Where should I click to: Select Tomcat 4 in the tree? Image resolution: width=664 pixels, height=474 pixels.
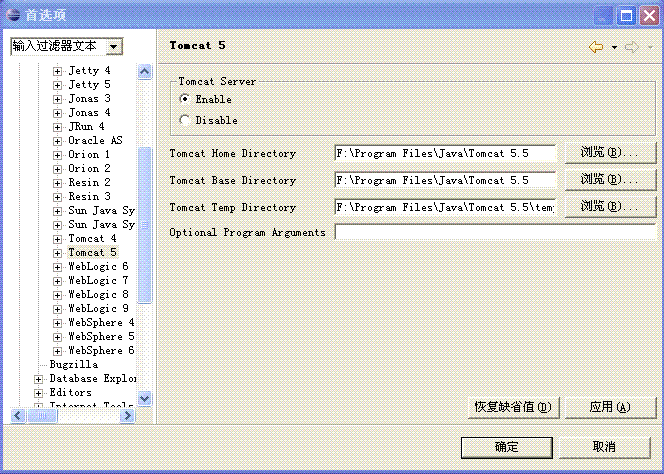pyautogui.click(x=92, y=238)
